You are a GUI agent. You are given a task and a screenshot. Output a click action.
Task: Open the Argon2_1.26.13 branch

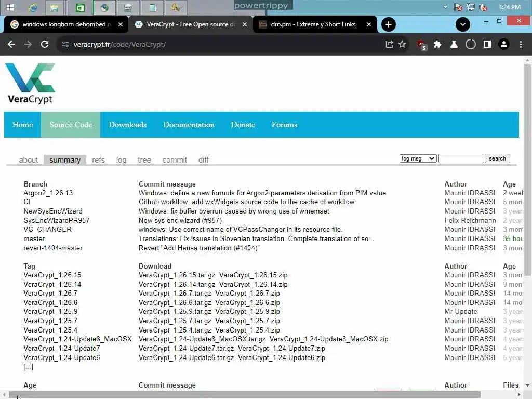[48, 193]
